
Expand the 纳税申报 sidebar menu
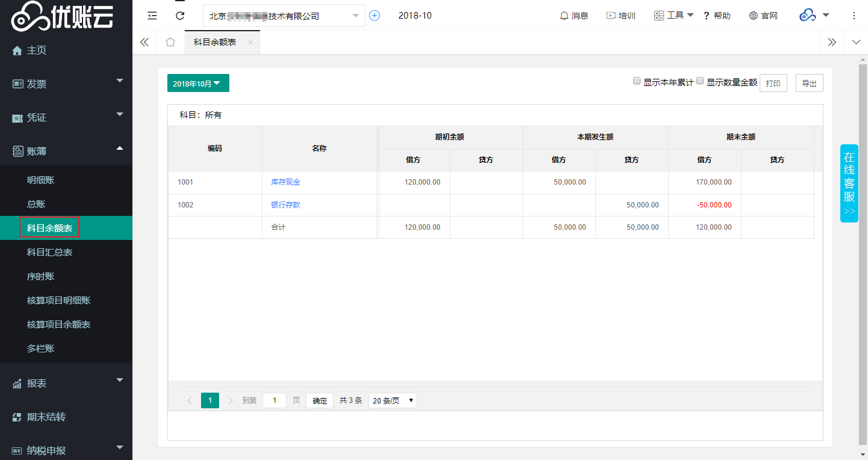(x=66, y=450)
